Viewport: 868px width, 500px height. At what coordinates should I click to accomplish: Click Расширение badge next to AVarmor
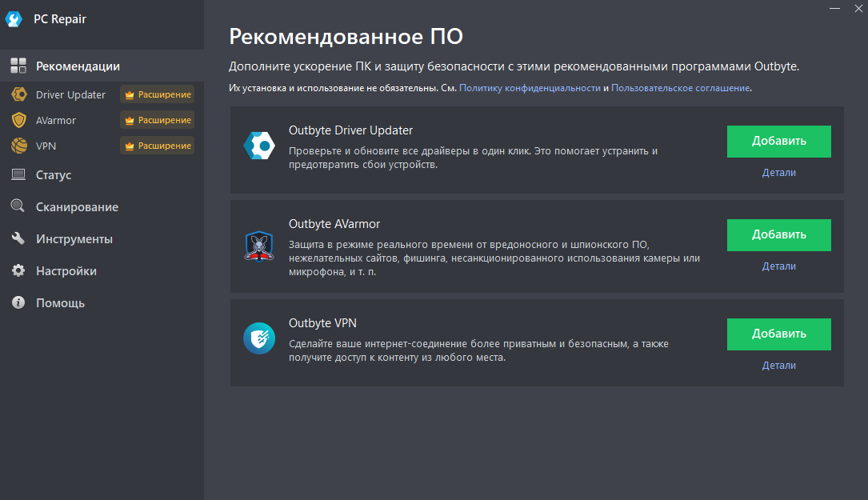click(158, 120)
